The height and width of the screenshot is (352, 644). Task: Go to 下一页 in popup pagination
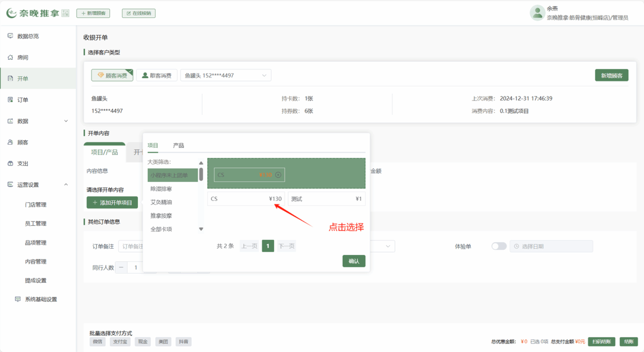pyautogui.click(x=286, y=246)
